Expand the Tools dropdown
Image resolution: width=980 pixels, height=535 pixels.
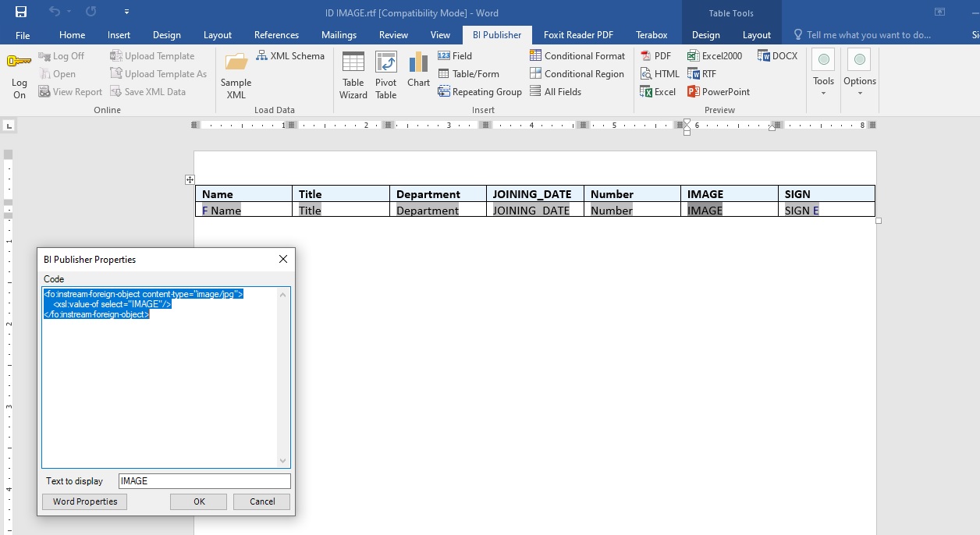pos(823,76)
